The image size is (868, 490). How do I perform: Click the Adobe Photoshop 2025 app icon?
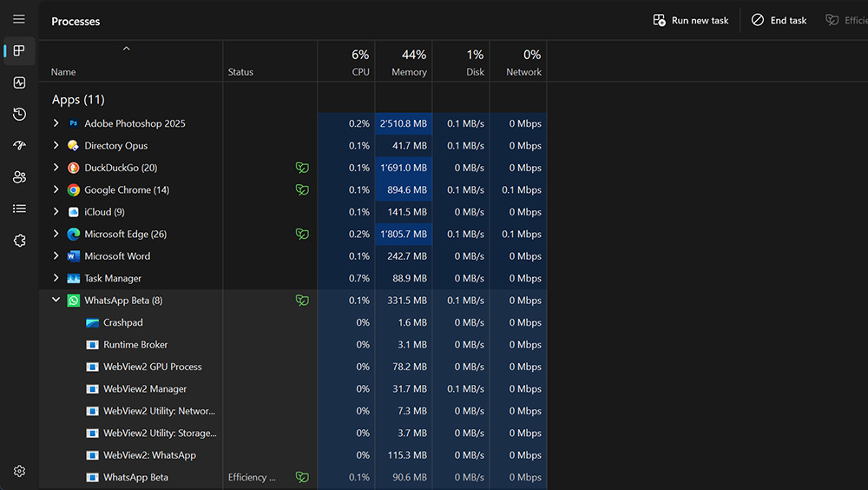click(73, 123)
